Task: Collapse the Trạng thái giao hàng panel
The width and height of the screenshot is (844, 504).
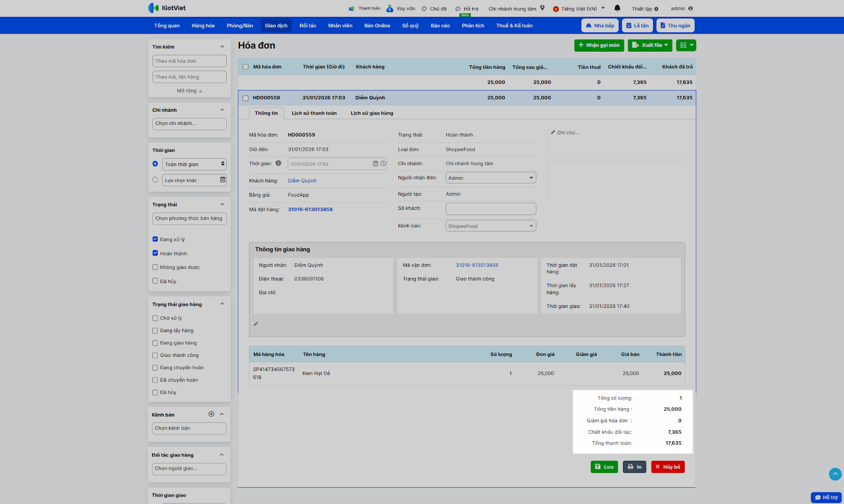Action: (222, 304)
